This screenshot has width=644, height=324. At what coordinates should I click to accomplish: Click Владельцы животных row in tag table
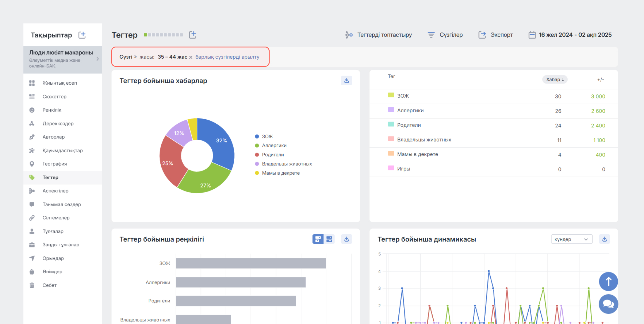point(494,140)
